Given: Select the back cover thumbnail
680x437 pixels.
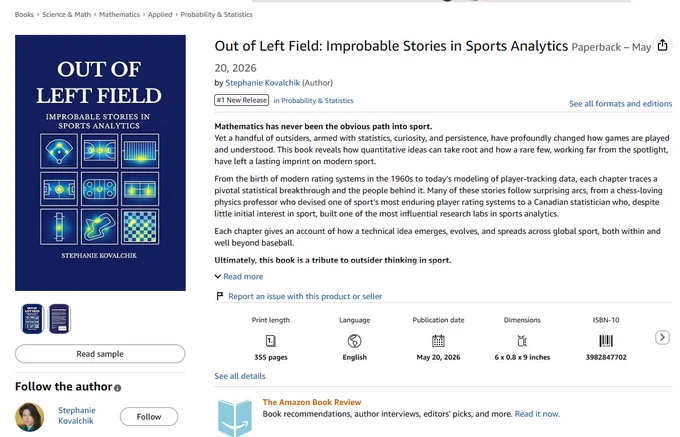Looking at the screenshot, I should click(x=59, y=319).
